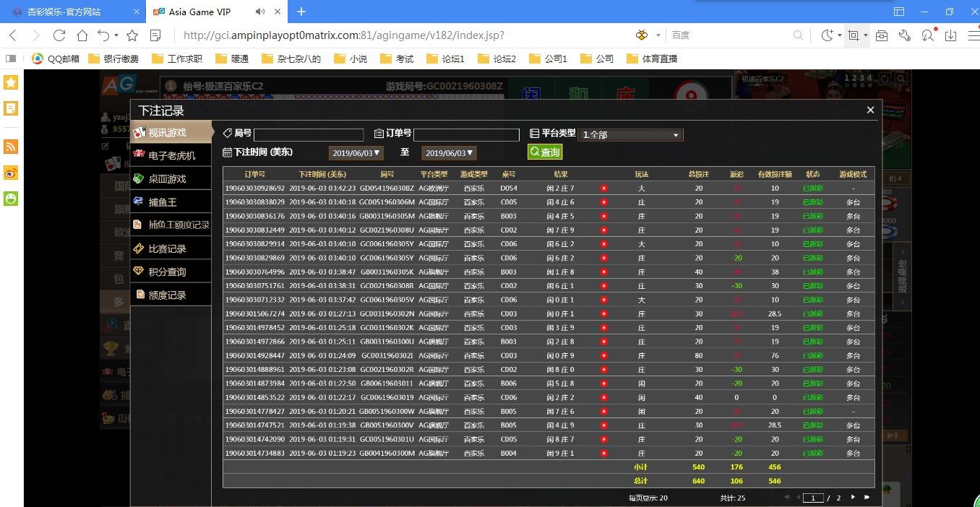Open the green smiley icon in sidebar
This screenshot has height=507, width=980.
[x=11, y=198]
